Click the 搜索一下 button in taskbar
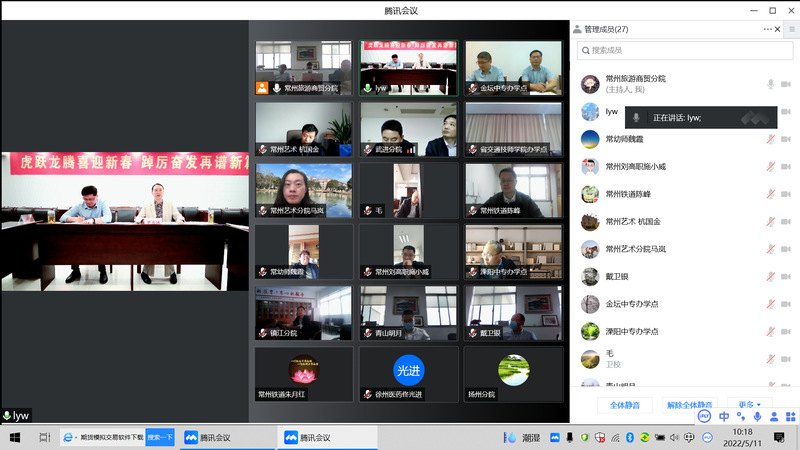The image size is (800, 450). point(160,437)
